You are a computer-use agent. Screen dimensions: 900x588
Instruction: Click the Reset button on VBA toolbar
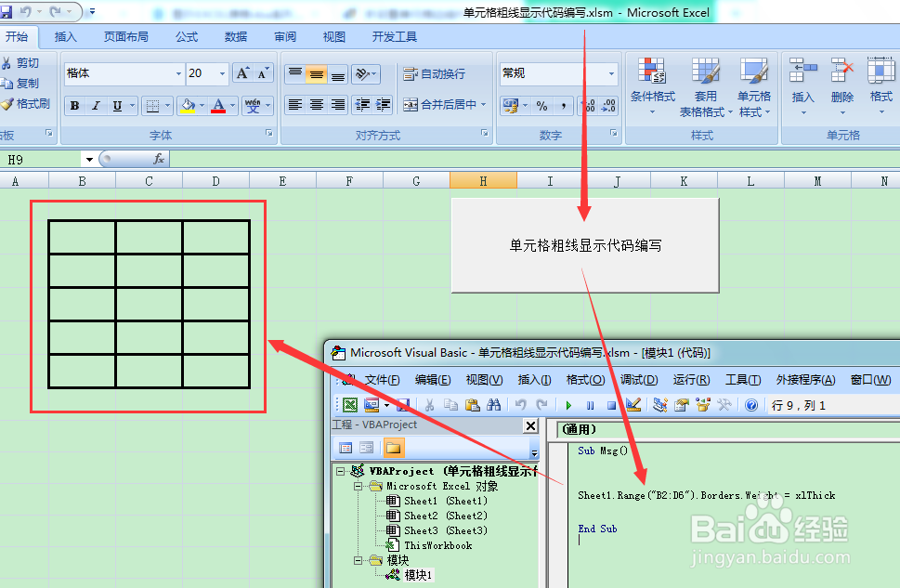[611, 404]
